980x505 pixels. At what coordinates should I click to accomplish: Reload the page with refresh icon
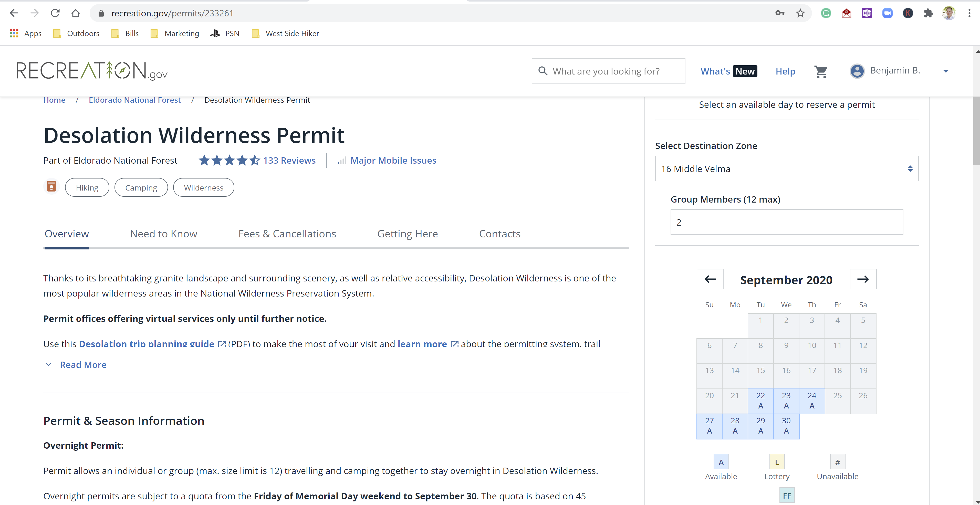tap(55, 13)
